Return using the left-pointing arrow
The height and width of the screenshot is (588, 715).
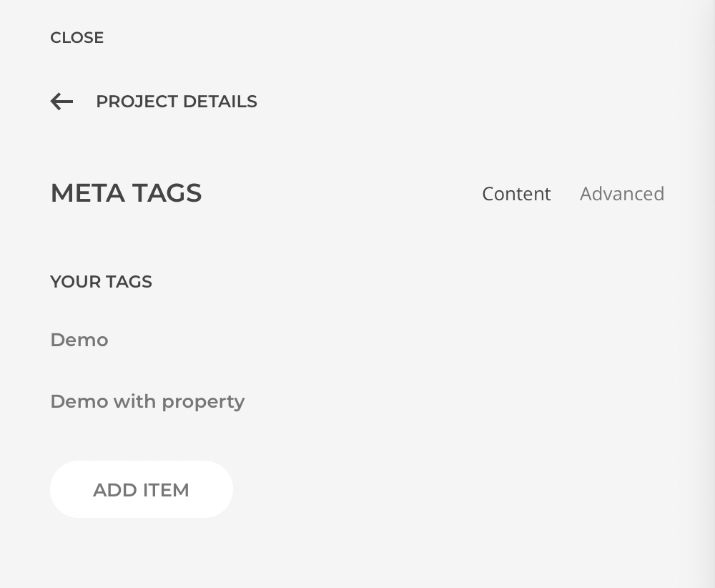61,102
